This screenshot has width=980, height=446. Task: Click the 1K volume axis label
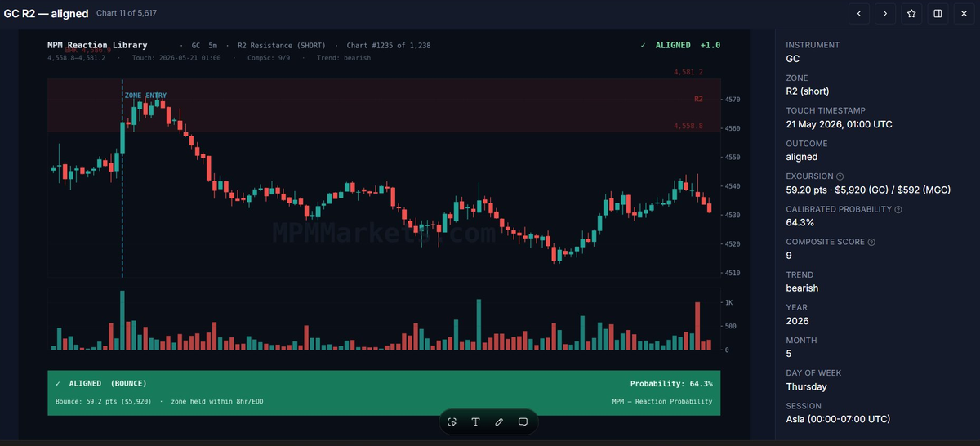(x=729, y=303)
